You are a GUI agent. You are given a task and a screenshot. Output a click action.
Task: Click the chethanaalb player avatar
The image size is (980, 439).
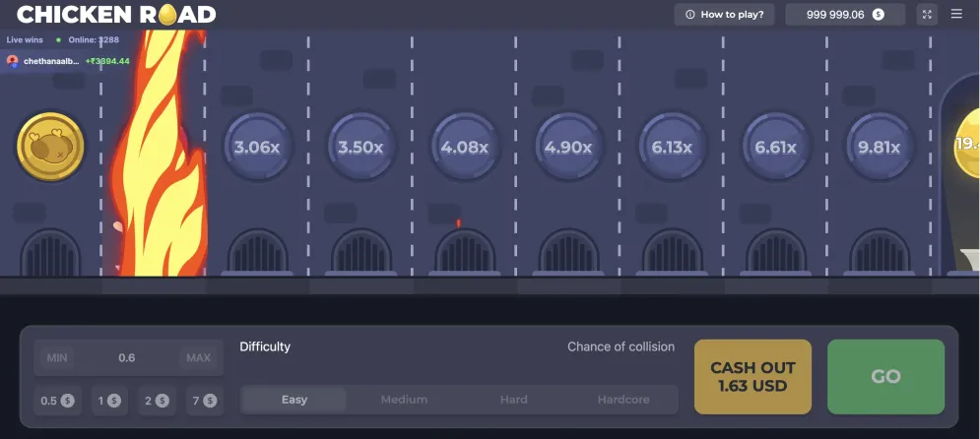click(x=13, y=61)
